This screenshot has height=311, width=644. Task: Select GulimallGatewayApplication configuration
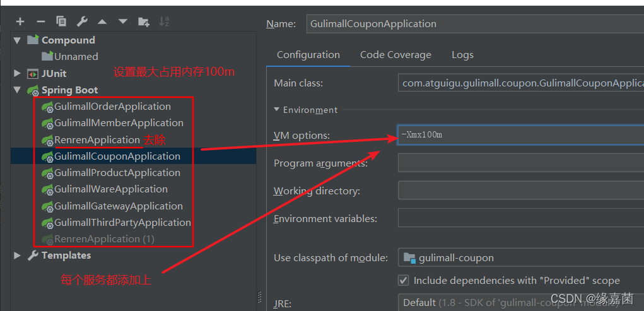(119, 206)
